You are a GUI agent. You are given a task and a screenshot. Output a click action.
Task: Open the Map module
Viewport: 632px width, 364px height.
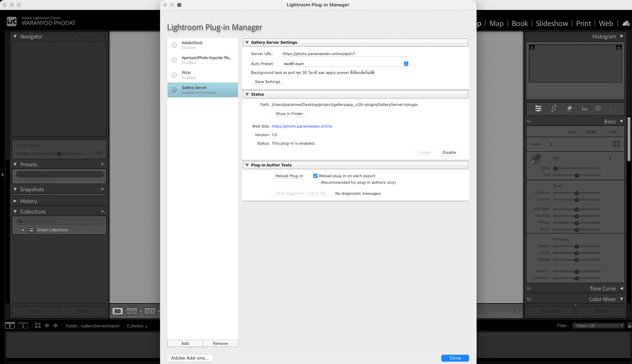click(496, 23)
